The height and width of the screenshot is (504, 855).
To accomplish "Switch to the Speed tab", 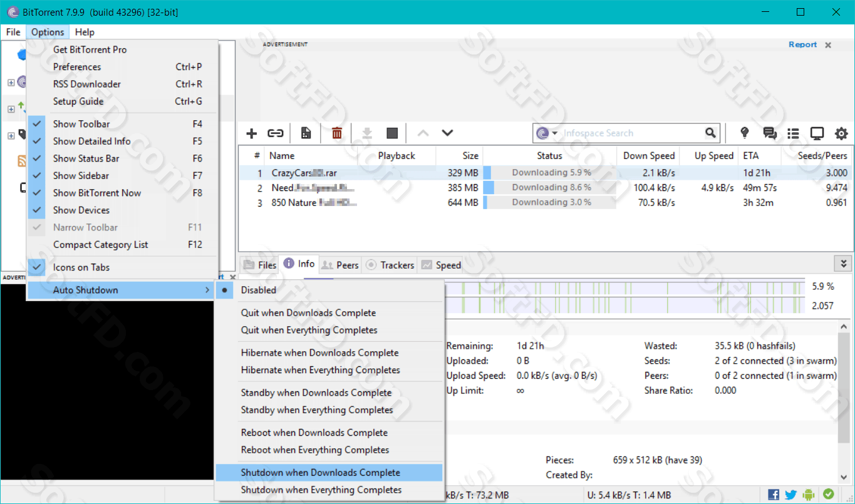I will (x=442, y=265).
